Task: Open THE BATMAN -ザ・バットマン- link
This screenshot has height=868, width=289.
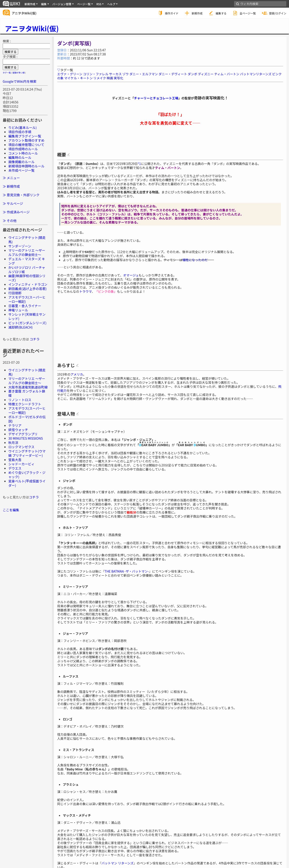Action: pyautogui.click(x=127, y=571)
